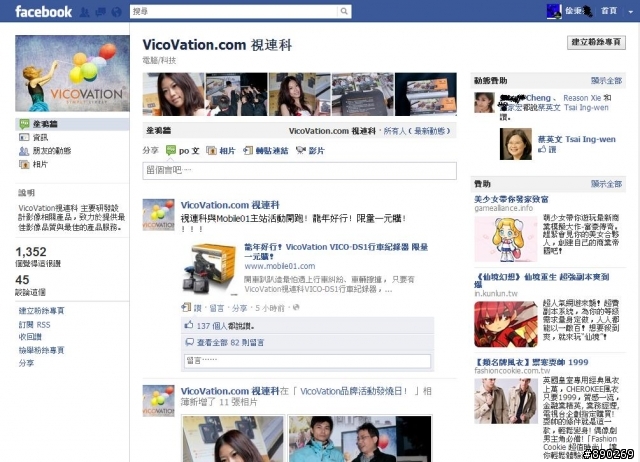Open messages icon in top bar
The height and width of the screenshot is (462, 640).
(x=100, y=12)
